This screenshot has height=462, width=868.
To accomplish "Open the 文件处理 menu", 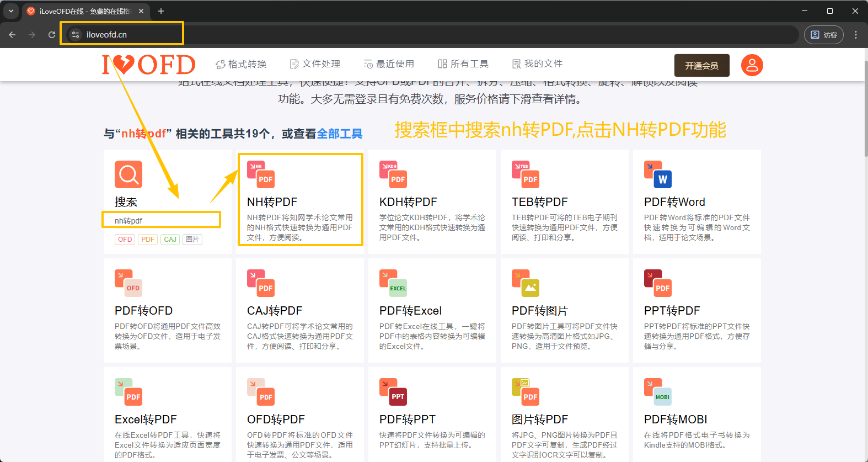I will (x=315, y=64).
